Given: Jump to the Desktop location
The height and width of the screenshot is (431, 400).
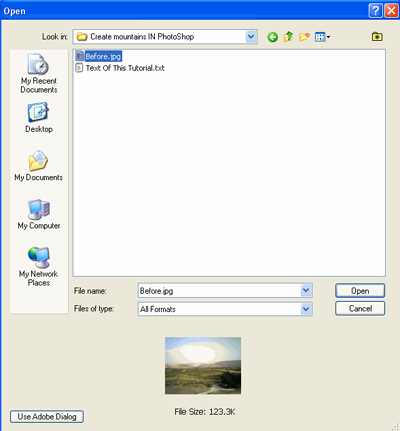Looking at the screenshot, I should (39, 118).
